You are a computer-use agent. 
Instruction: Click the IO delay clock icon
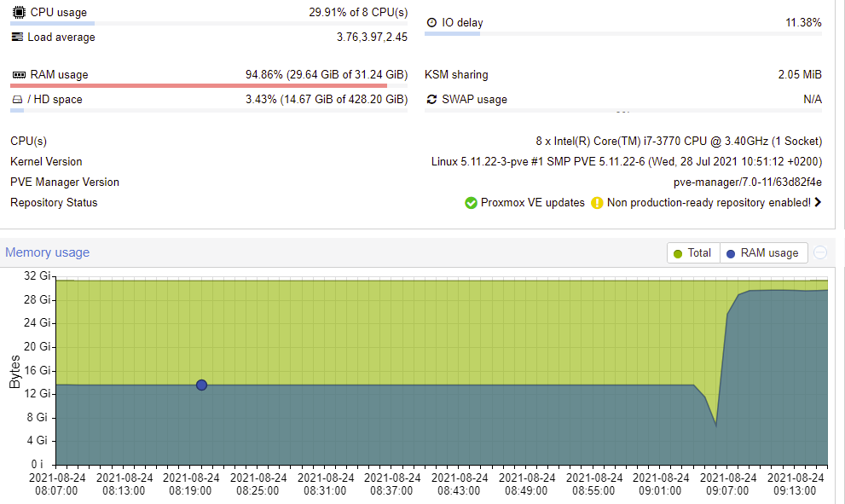pos(431,23)
